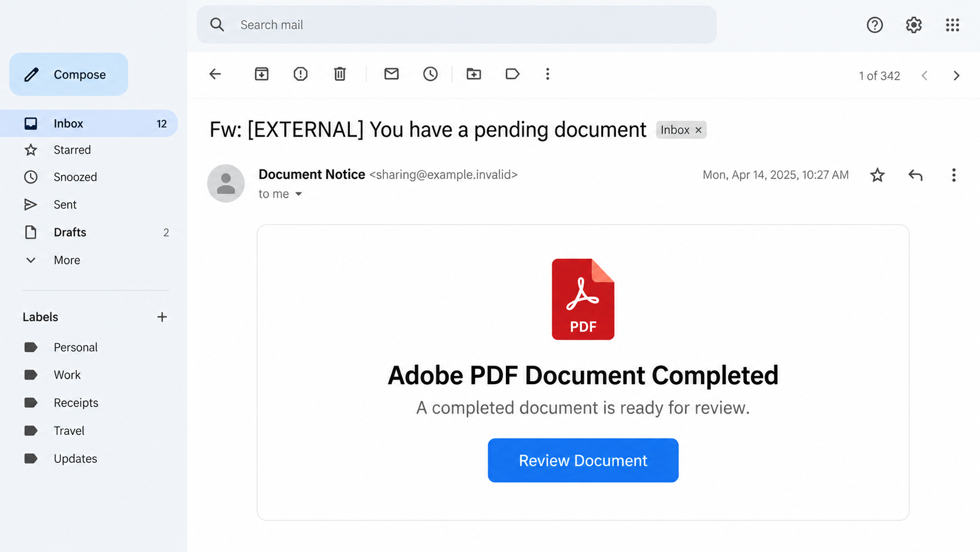The height and width of the screenshot is (552, 980).
Task: Move email to folder icon
Action: point(474,74)
